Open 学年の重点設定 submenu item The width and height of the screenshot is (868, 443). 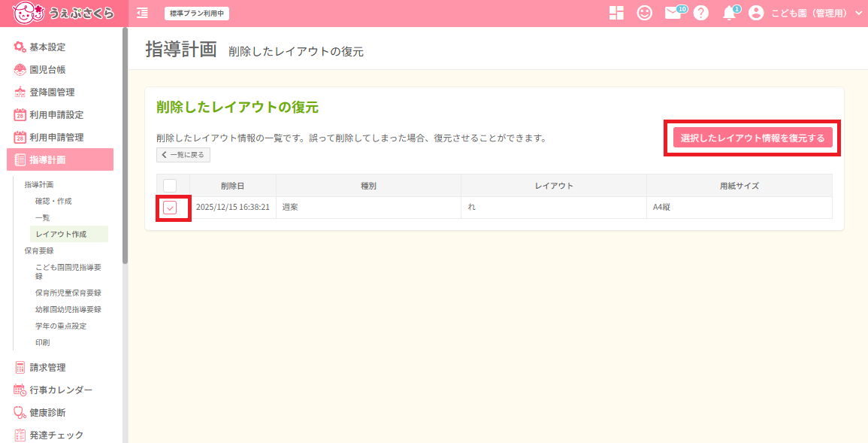61,326
